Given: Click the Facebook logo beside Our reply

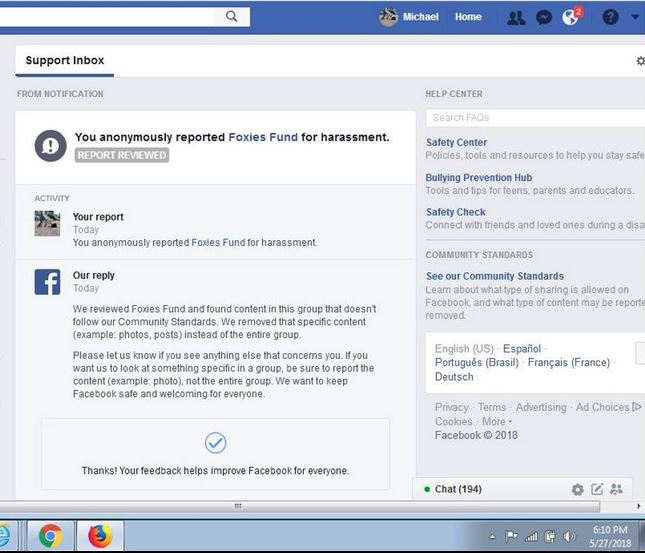Looking at the screenshot, I should [x=47, y=282].
